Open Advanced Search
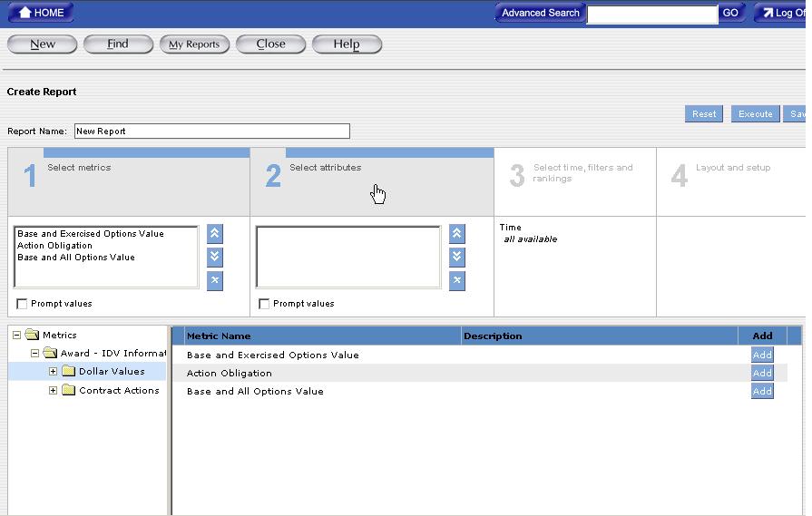Image resolution: width=812 pixels, height=516 pixels. (x=540, y=13)
